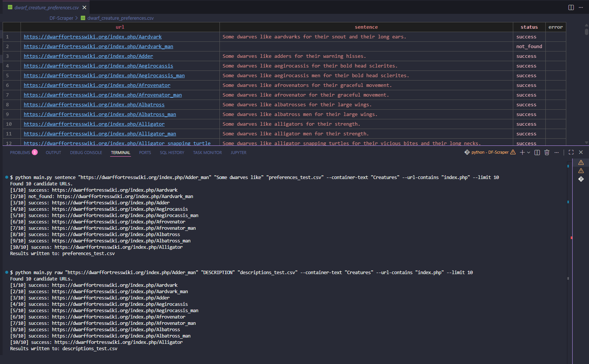Close the dwarf_creature_preferences.csv tab
The image size is (589, 364).
[85, 7]
